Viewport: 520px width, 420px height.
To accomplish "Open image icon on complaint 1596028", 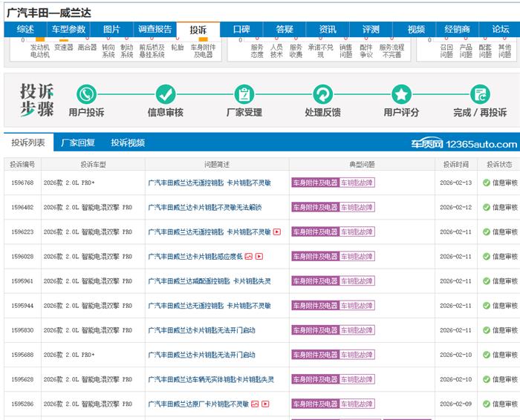I will 250,257.
